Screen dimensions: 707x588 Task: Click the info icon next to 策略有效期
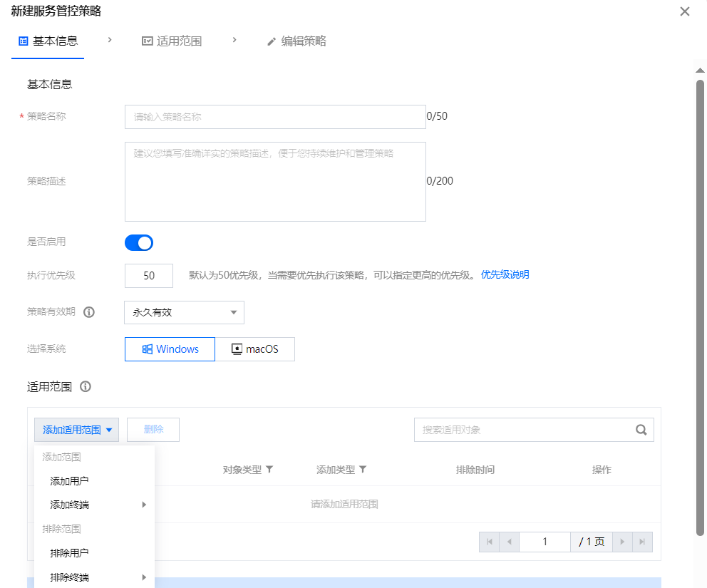coord(89,312)
